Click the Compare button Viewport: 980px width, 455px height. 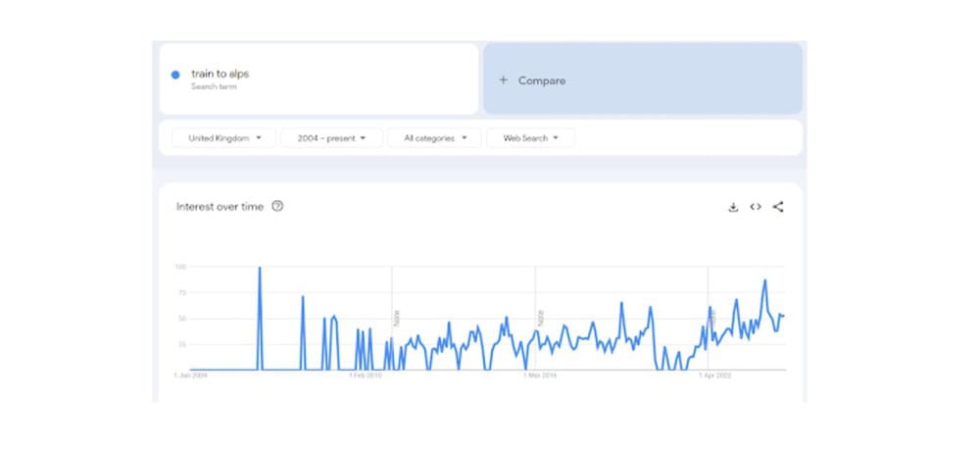643,78
